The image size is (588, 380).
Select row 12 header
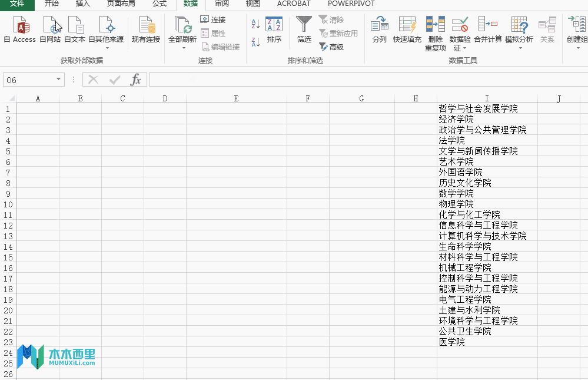(x=8, y=226)
